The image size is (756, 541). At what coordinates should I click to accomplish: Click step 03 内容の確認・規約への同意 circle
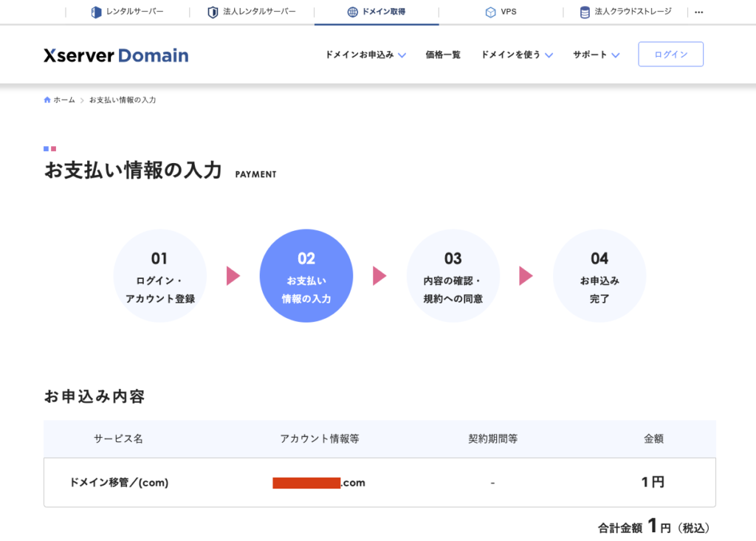(453, 276)
